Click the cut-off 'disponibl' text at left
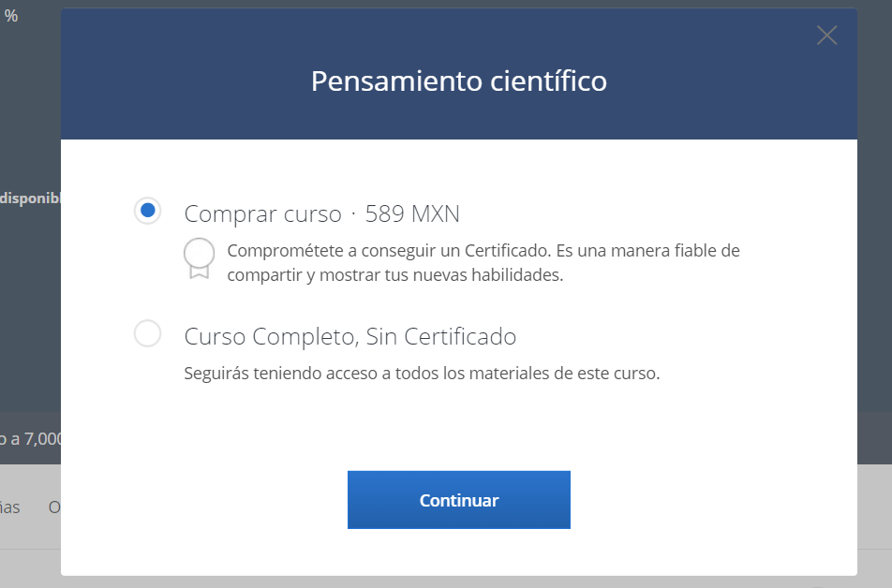 click(30, 198)
